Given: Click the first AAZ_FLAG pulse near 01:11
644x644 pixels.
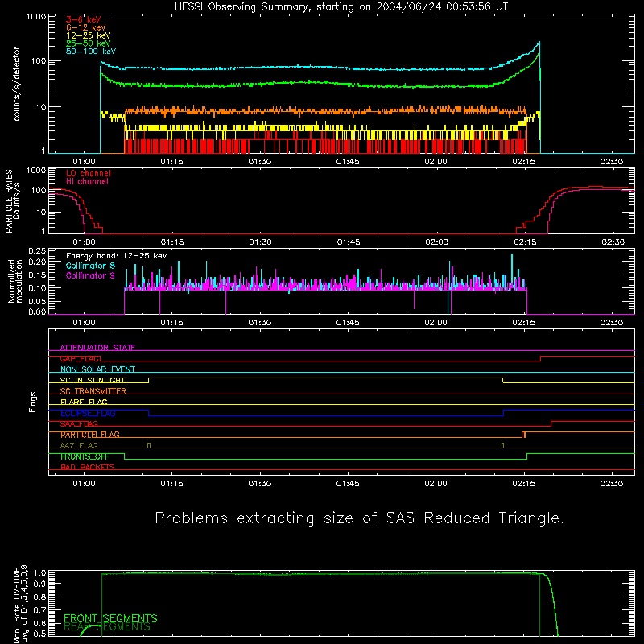Looking at the screenshot, I should click(149, 446).
